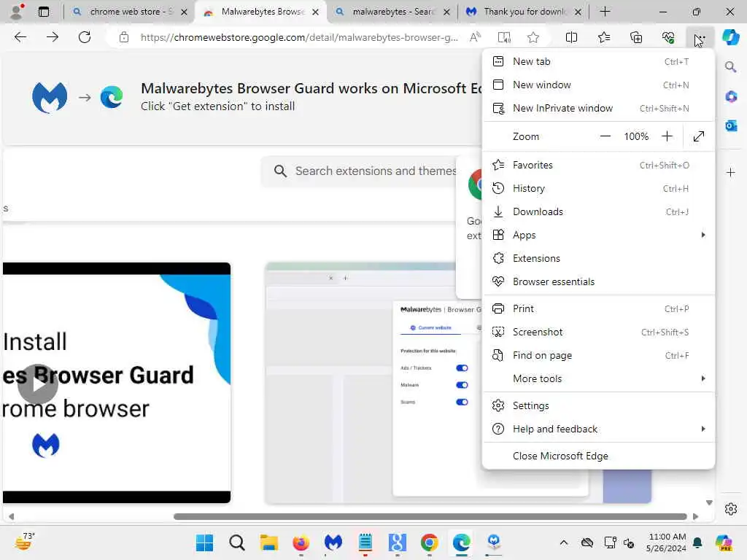Image resolution: width=747 pixels, height=560 pixels.
Task: Click the Settings and more ellipsis button
Action: point(700,37)
